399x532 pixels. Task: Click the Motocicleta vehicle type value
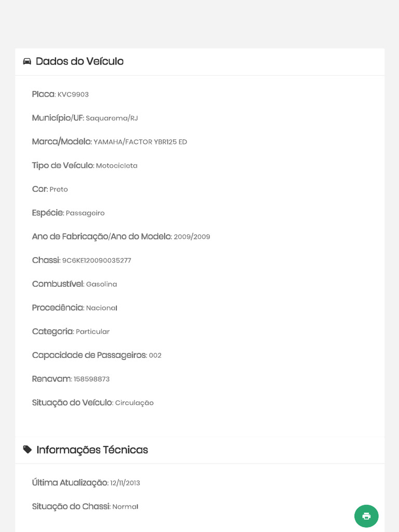117,166
